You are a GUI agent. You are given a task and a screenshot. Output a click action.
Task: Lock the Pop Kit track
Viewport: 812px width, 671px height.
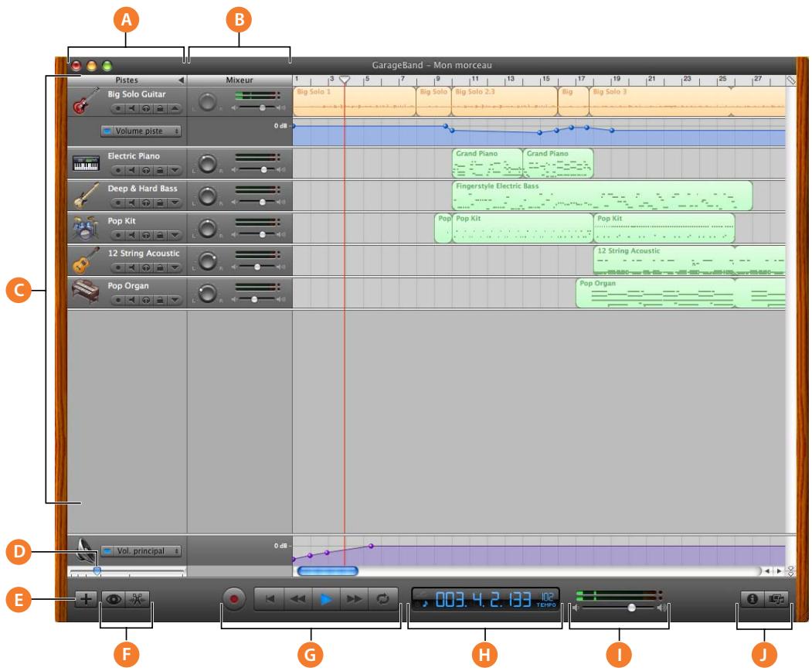tap(160, 235)
